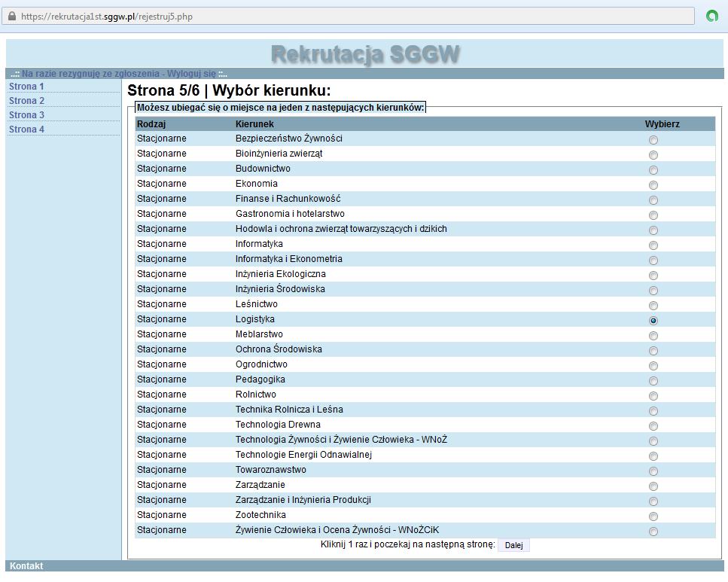Click the logout link 'Na razie rezygnuję ze zgłoszenia - Wyloguj się'
Screen dimensions: 728x582
[119, 73]
